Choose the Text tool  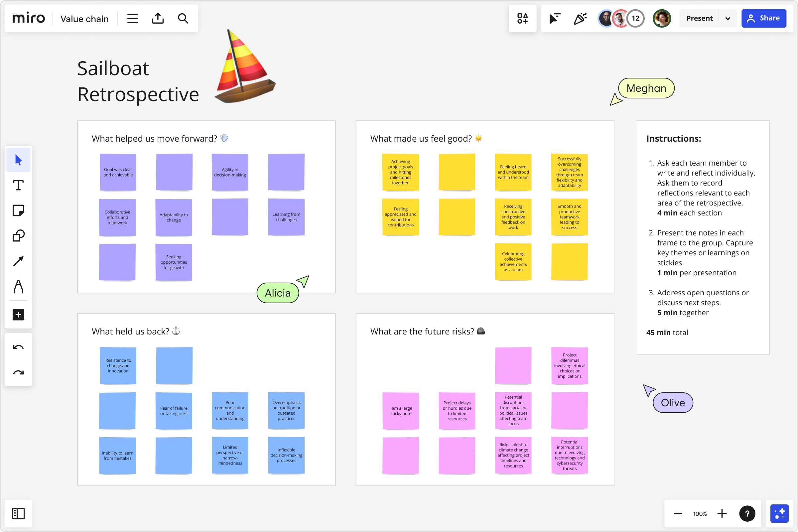(x=18, y=185)
